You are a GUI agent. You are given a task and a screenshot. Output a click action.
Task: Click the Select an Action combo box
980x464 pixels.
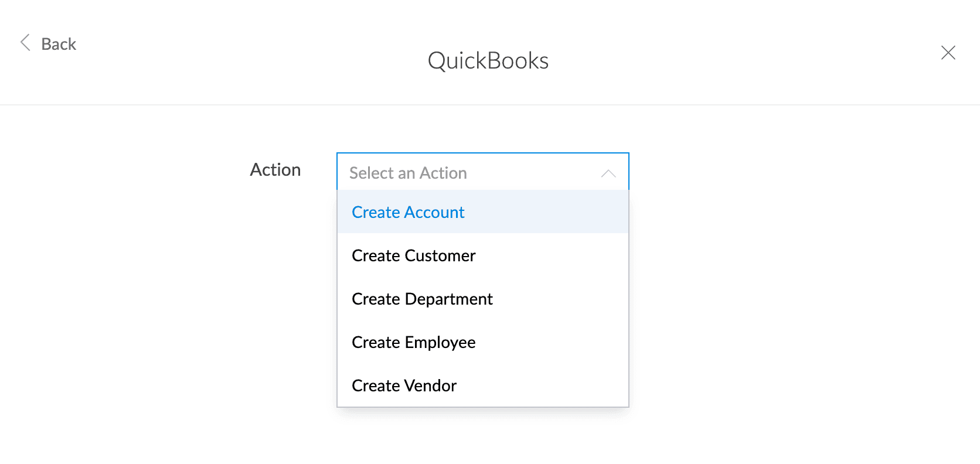(483, 172)
